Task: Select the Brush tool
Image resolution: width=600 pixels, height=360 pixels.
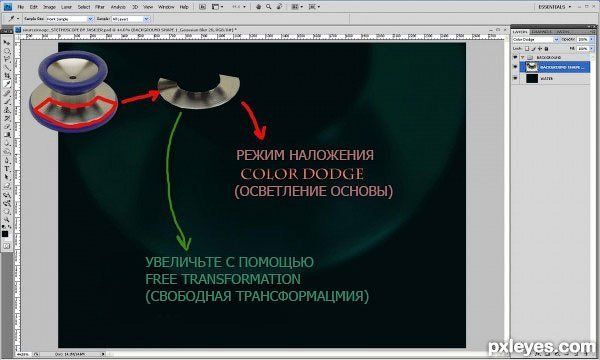Action: [x=7, y=102]
